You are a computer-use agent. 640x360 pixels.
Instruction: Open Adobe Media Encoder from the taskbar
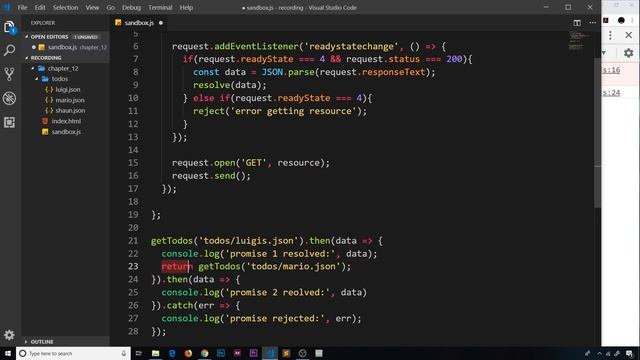[237, 353]
